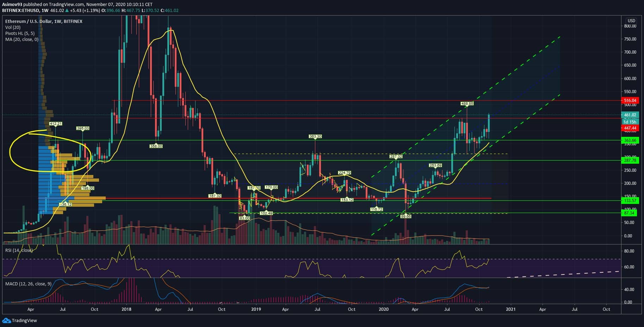This screenshot has width=644, height=327.
Task: Click the TradingView logo in bottom-left corner
Action: (x=20, y=320)
